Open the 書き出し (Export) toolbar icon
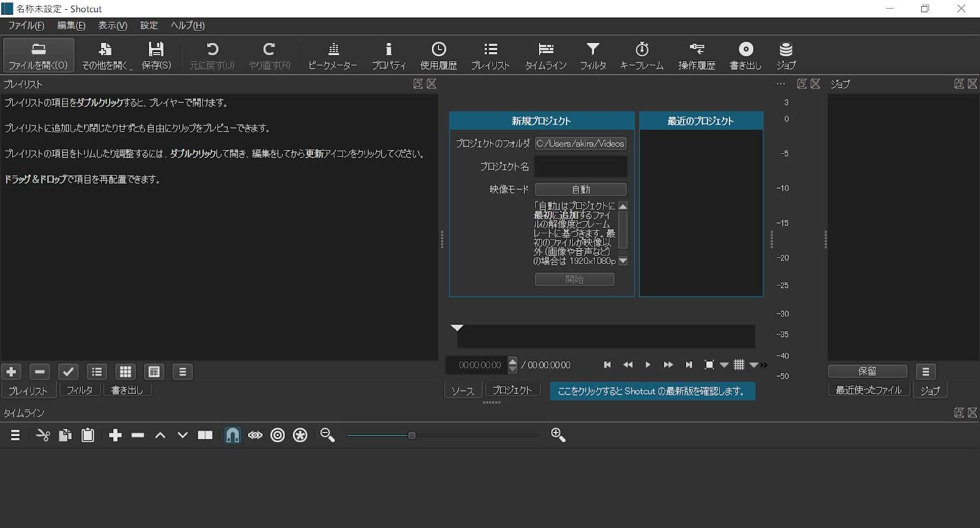The image size is (980, 528). click(746, 55)
